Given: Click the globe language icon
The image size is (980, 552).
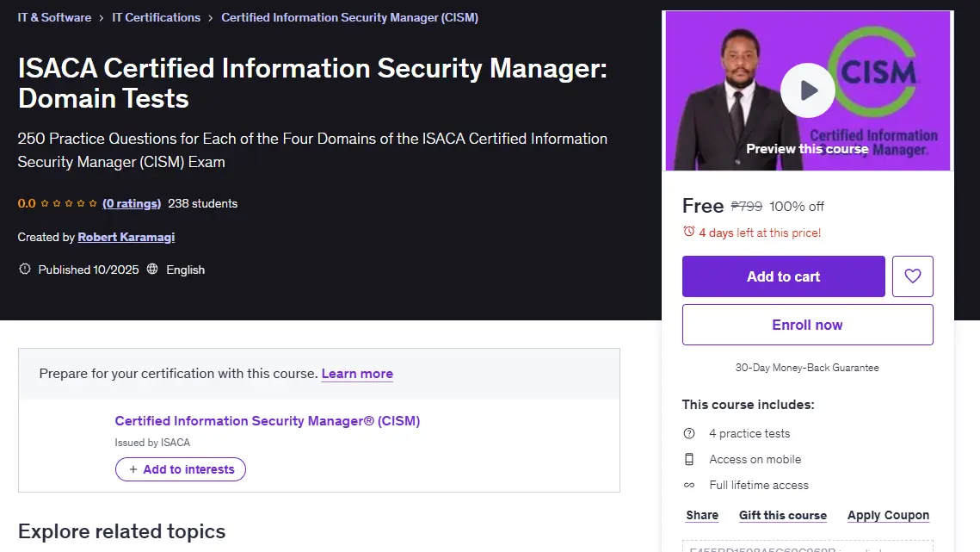Looking at the screenshot, I should [x=152, y=270].
